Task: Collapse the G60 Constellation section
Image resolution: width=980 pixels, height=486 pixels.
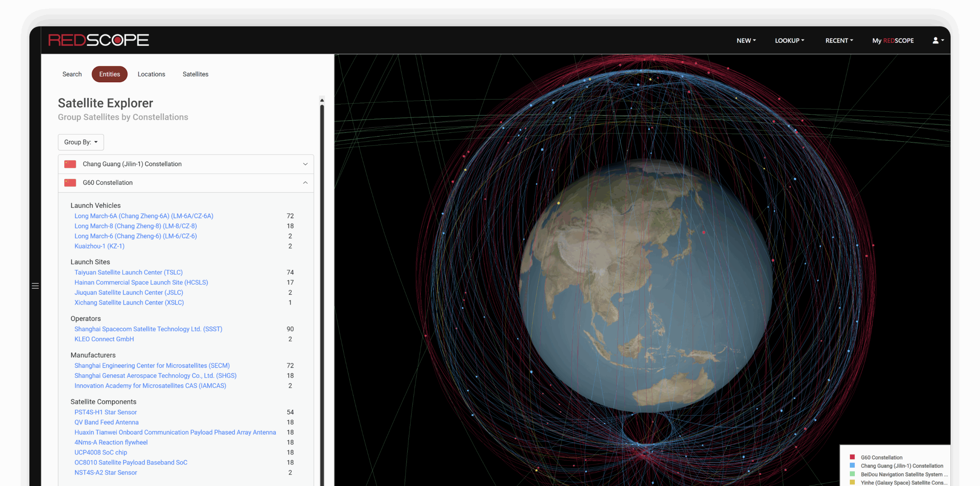Action: 186,183
